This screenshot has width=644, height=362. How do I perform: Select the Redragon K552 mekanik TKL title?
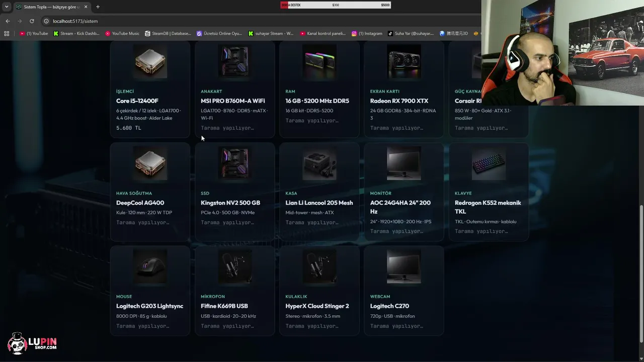pos(488,207)
